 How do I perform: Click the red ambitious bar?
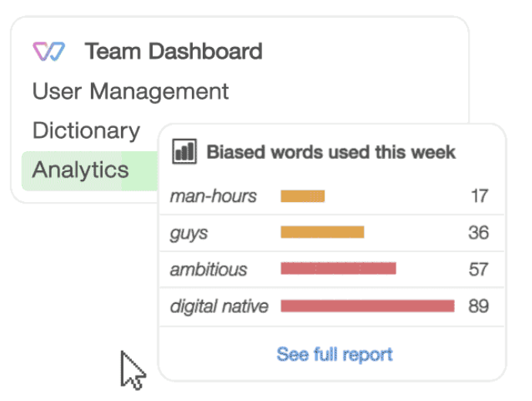point(338,268)
